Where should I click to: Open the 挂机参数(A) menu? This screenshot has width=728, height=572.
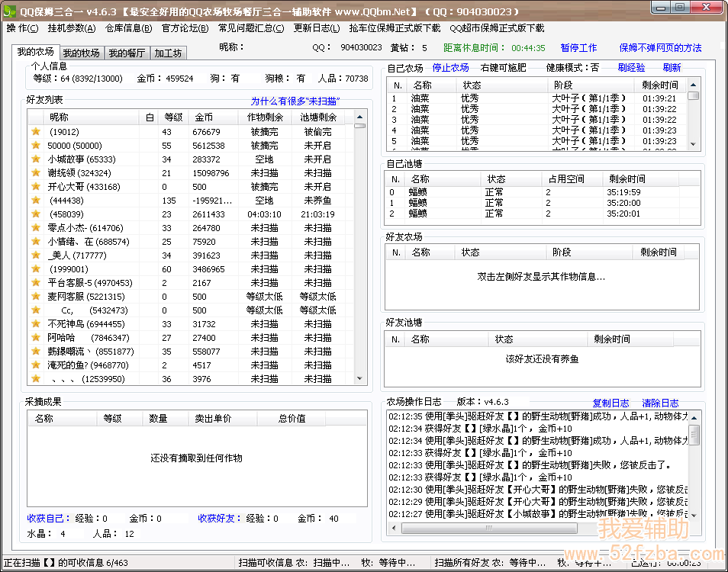point(72,28)
